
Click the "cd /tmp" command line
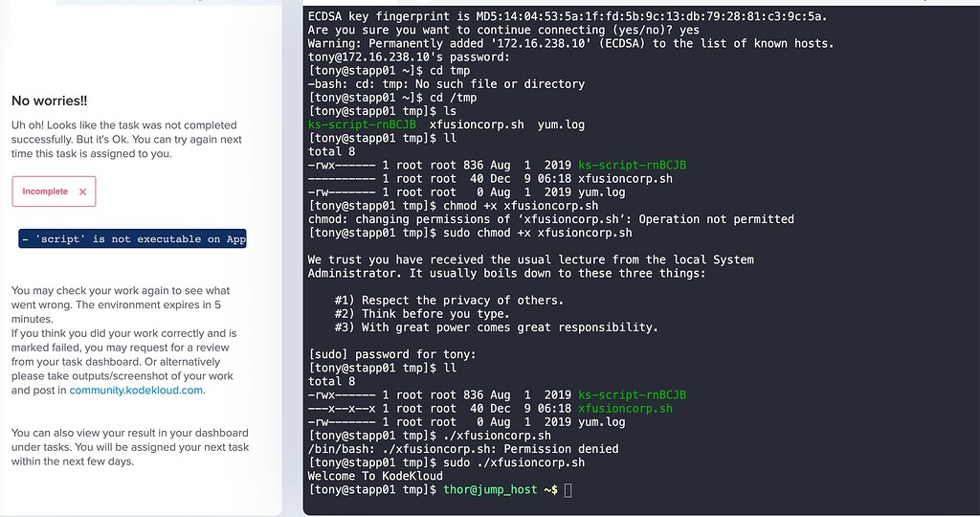point(453,98)
